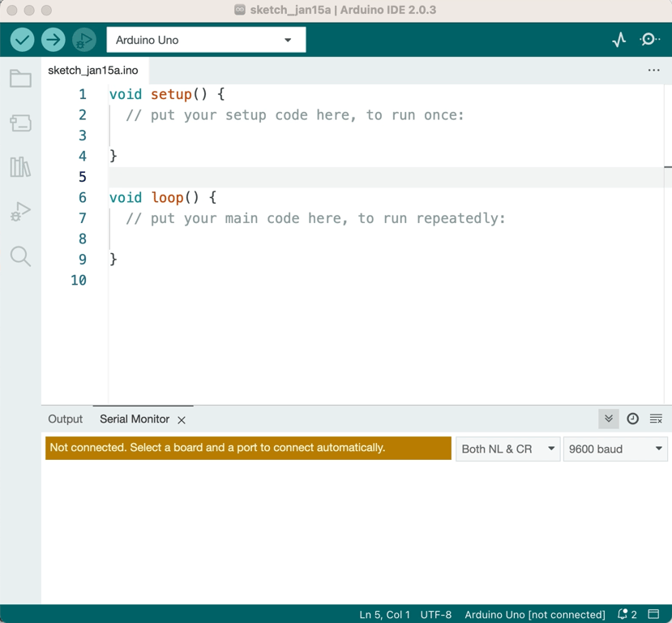Click the Upload arrow button
The image size is (672, 623).
tap(54, 40)
